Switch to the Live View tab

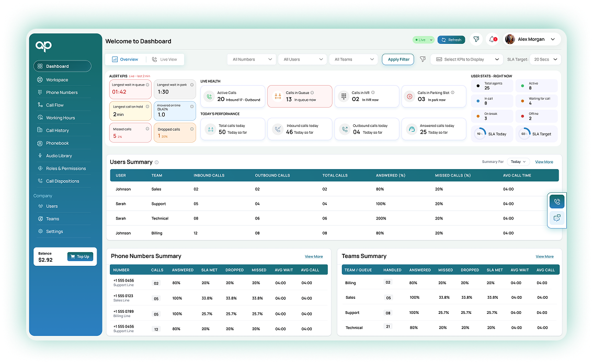pyautogui.click(x=165, y=60)
